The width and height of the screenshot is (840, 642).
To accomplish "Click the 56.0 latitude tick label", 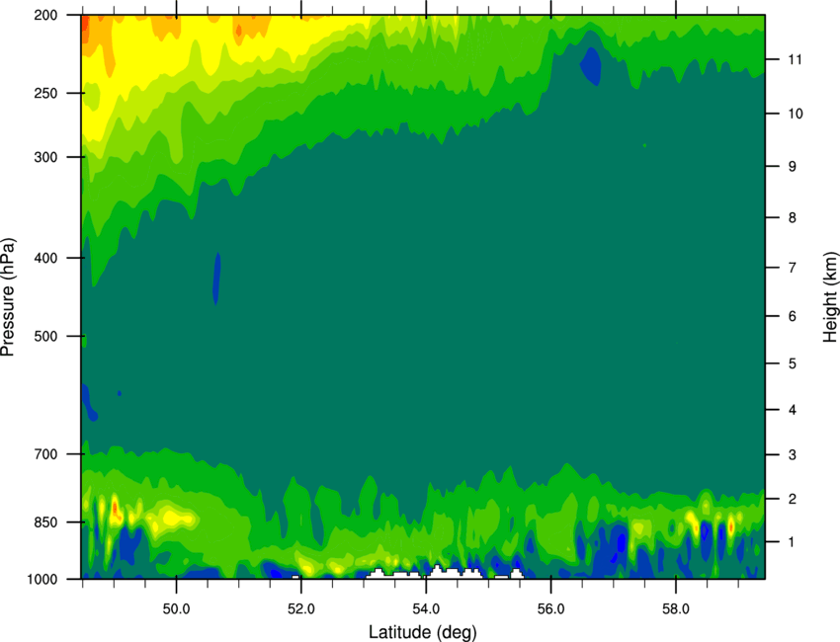I will click(x=550, y=609).
